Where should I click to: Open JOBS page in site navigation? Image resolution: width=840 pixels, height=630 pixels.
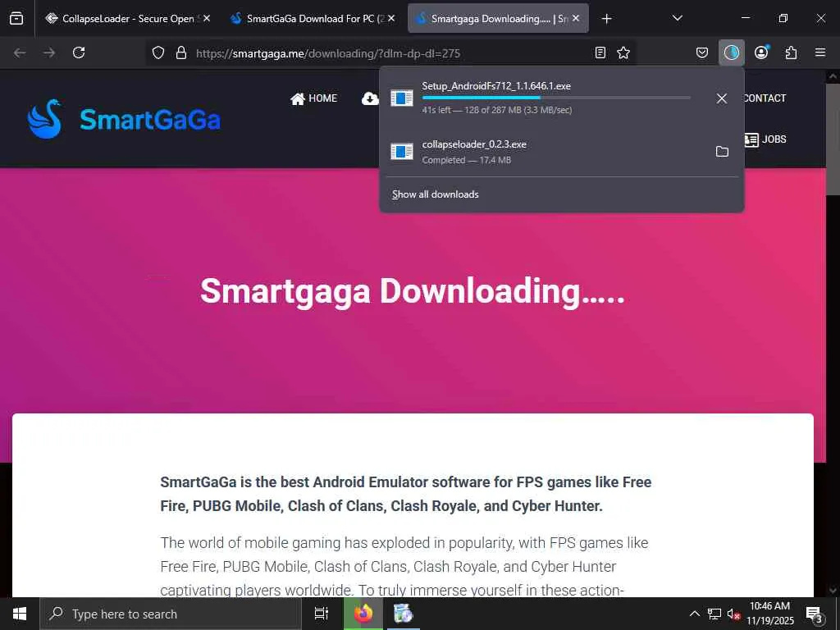click(x=765, y=139)
